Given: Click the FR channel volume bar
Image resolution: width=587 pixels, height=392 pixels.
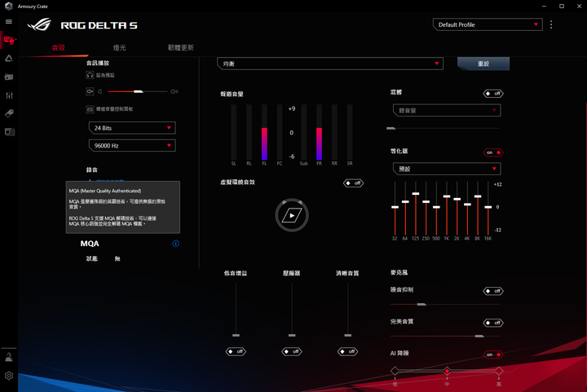Looking at the screenshot, I should (x=319, y=132).
